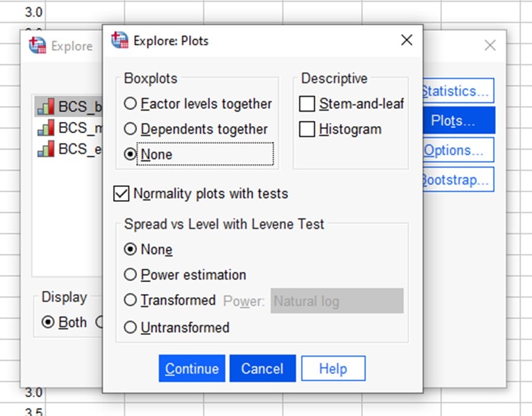Close the Explore: Plots dialog

tap(407, 40)
